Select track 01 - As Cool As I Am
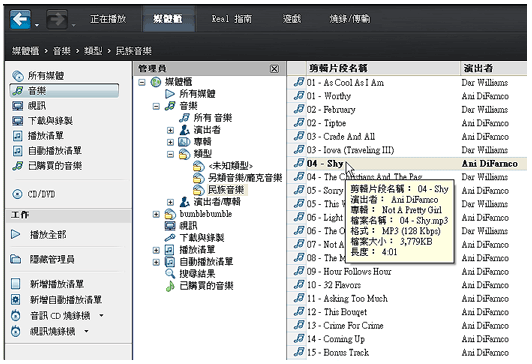Image resolution: width=532 pixels, height=364 pixels. 345,83
